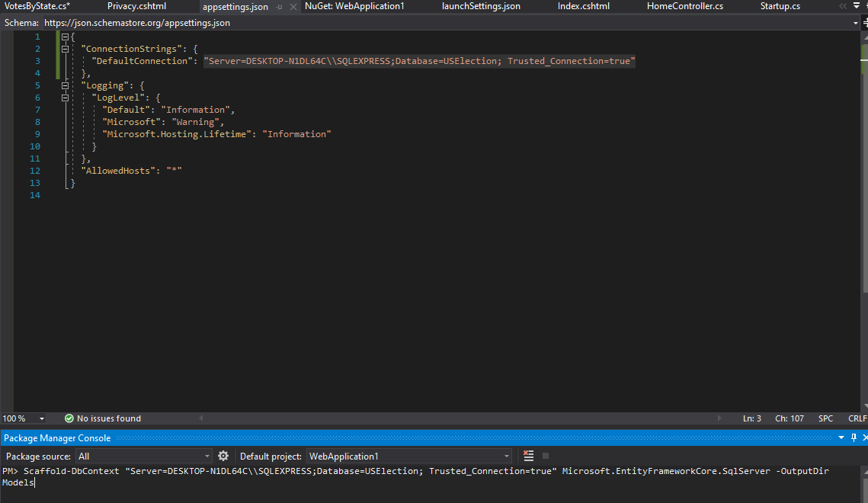
Task: Collapse the ConnectionStrings code region
Action: click(x=65, y=48)
